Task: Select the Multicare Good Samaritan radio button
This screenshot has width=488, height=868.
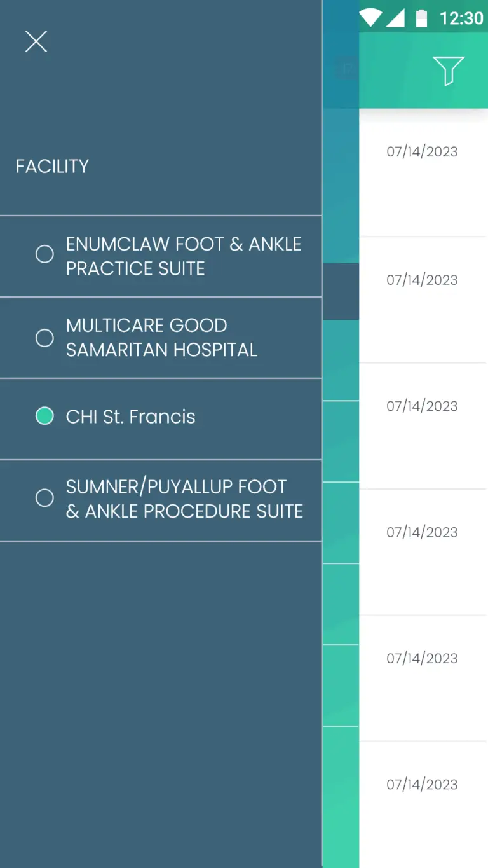Action: (x=44, y=338)
